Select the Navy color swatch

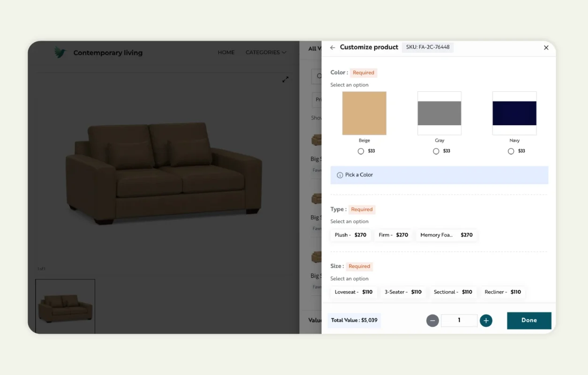[x=514, y=113]
